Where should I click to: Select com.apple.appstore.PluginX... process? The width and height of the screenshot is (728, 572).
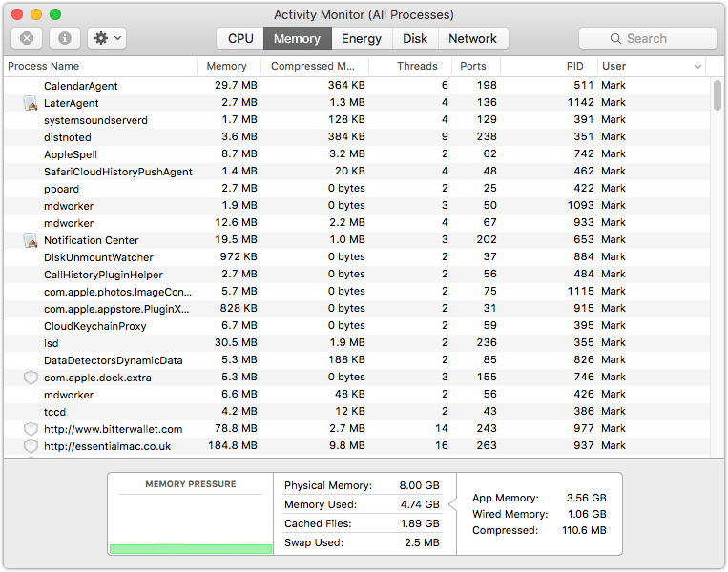357,309
